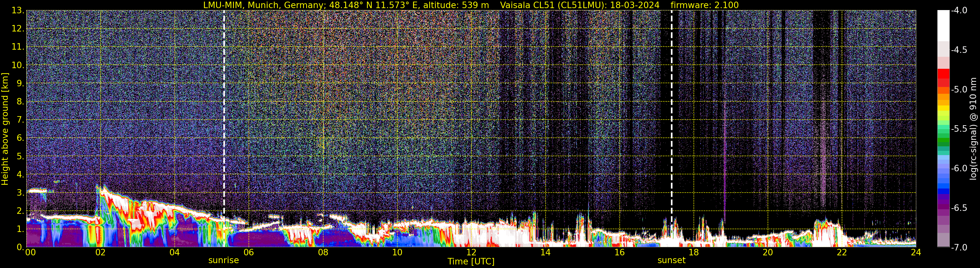The height and width of the screenshot is (268, 980).
Task: Click the 'Height above ground [km]' axis label
Action: click(x=5, y=129)
